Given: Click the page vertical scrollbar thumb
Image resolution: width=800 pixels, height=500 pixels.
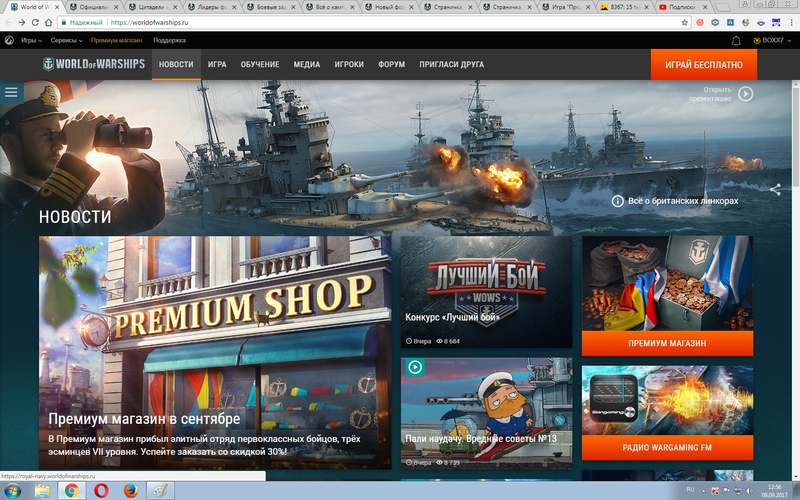Looking at the screenshot, I should click(796, 135).
